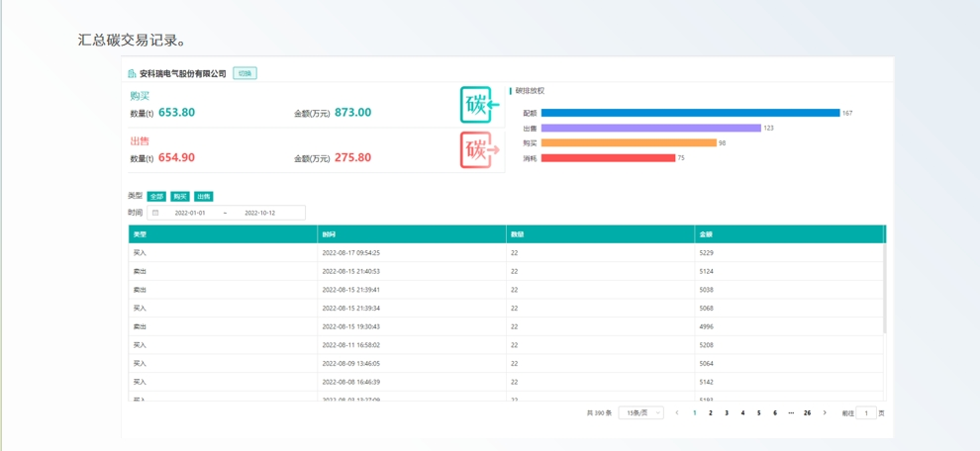Screen dimensions: 980x451
Task: Jump to last page 26
Action: (808, 412)
